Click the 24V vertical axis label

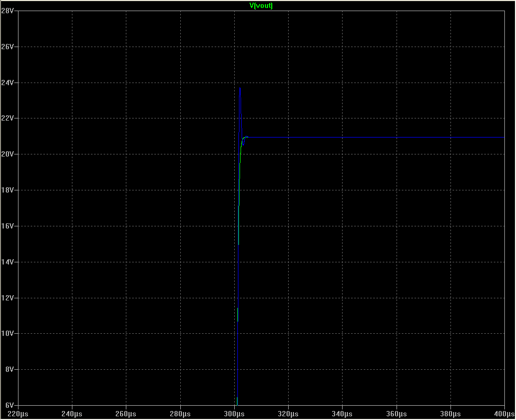[x=7, y=83]
